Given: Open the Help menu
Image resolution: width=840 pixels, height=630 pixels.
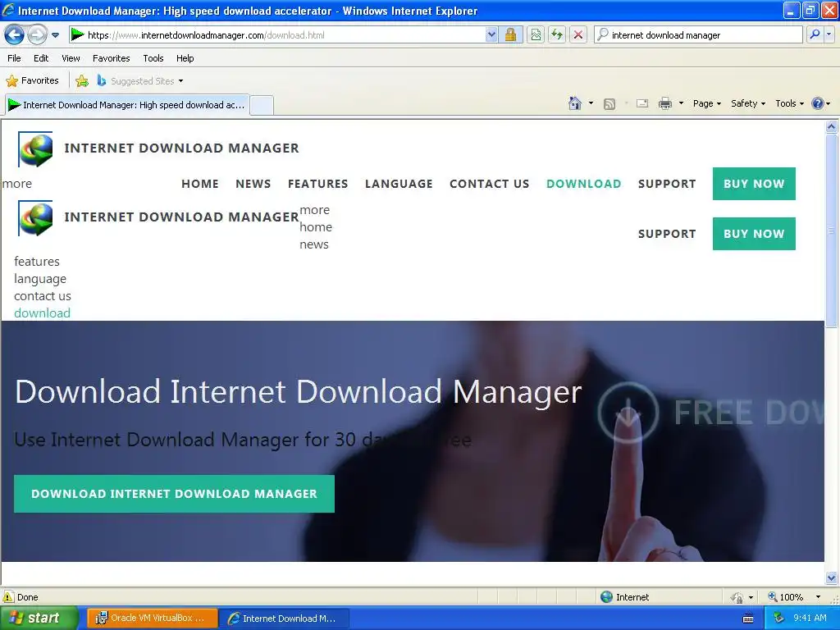Looking at the screenshot, I should (x=185, y=58).
